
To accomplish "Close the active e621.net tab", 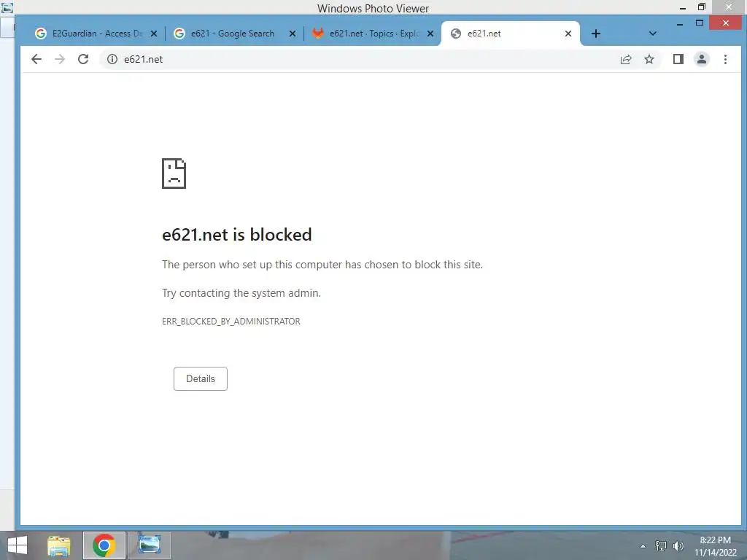I will pyautogui.click(x=568, y=34).
